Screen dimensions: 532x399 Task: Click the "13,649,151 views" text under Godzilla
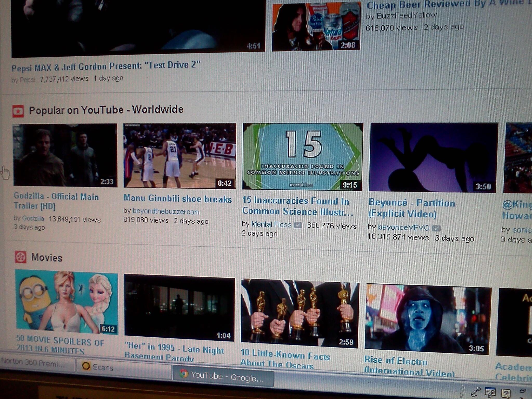click(x=75, y=220)
